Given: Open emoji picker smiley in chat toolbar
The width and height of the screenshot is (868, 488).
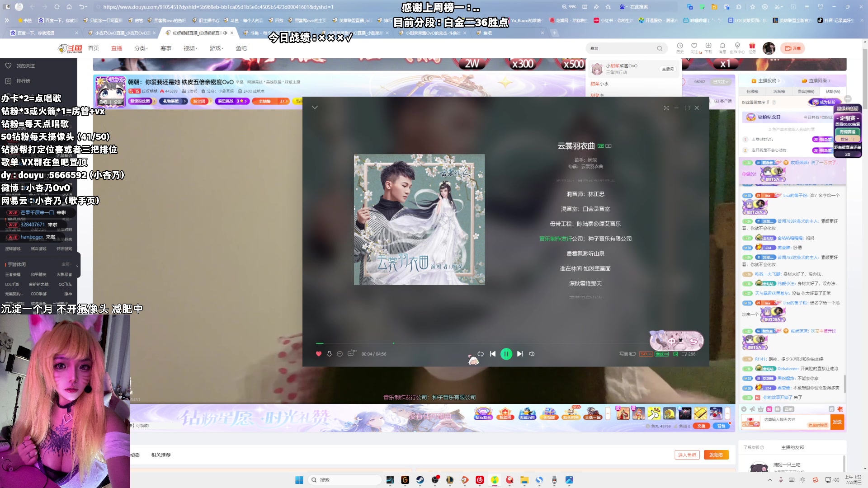Looking at the screenshot, I should coord(744,409).
